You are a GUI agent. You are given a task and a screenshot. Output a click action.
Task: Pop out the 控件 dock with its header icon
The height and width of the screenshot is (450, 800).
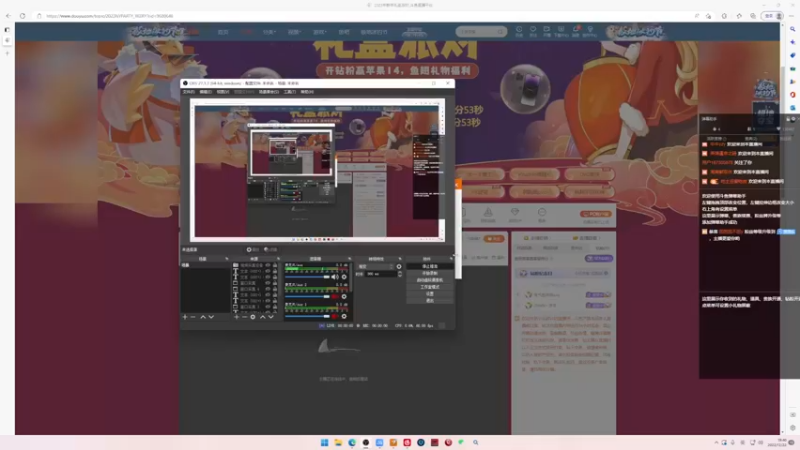451,259
